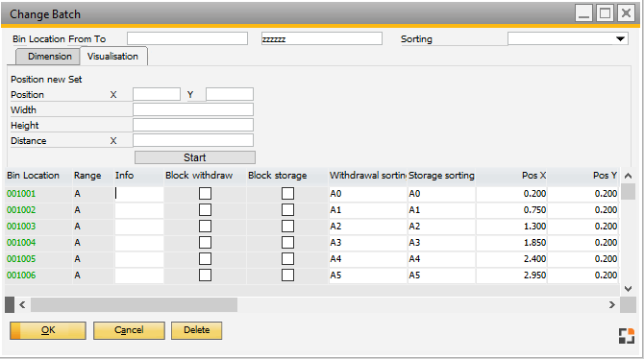The image size is (644, 359).
Task: Click the Withdrawal sorting column header
Action: point(368,176)
